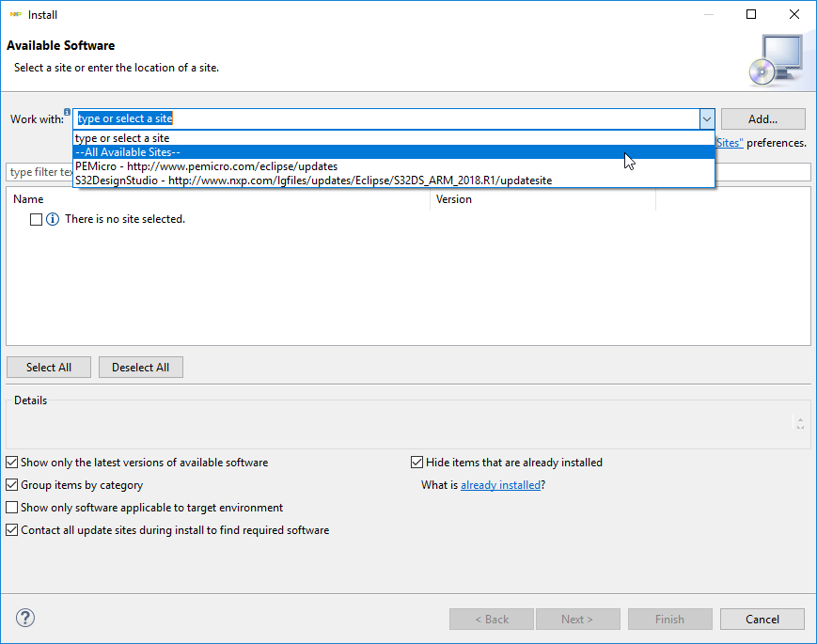The width and height of the screenshot is (817, 644).
Task: Click the install wizard CD banner image
Action: coord(776,58)
